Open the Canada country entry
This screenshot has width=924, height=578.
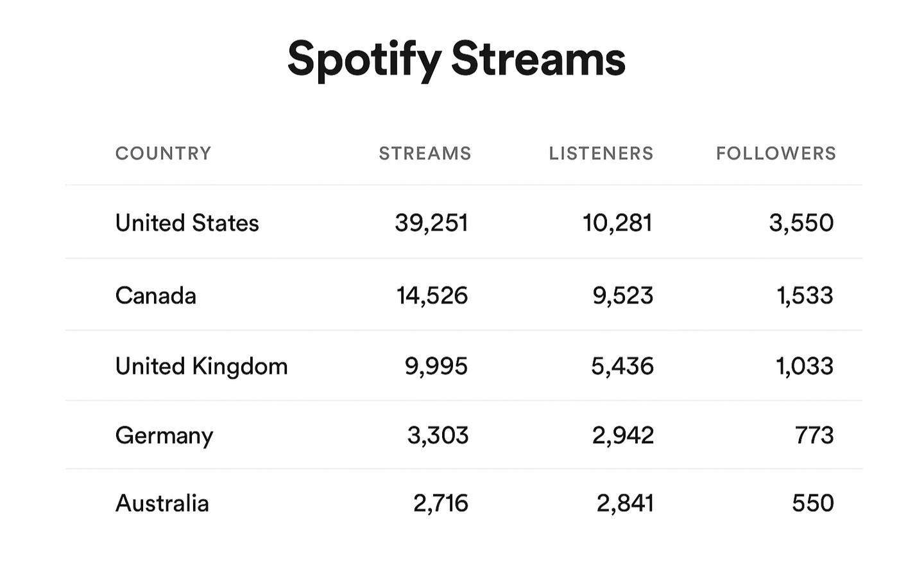[x=156, y=295]
